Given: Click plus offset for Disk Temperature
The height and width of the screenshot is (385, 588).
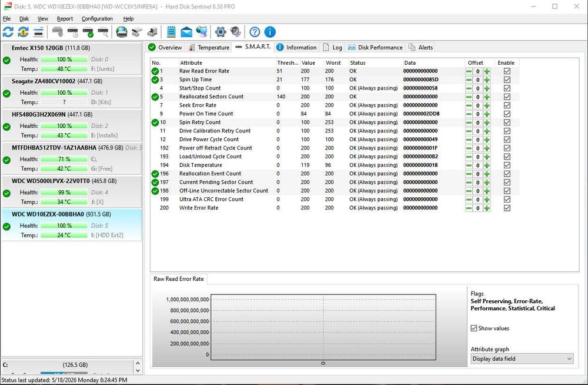Looking at the screenshot, I should click(x=487, y=165).
